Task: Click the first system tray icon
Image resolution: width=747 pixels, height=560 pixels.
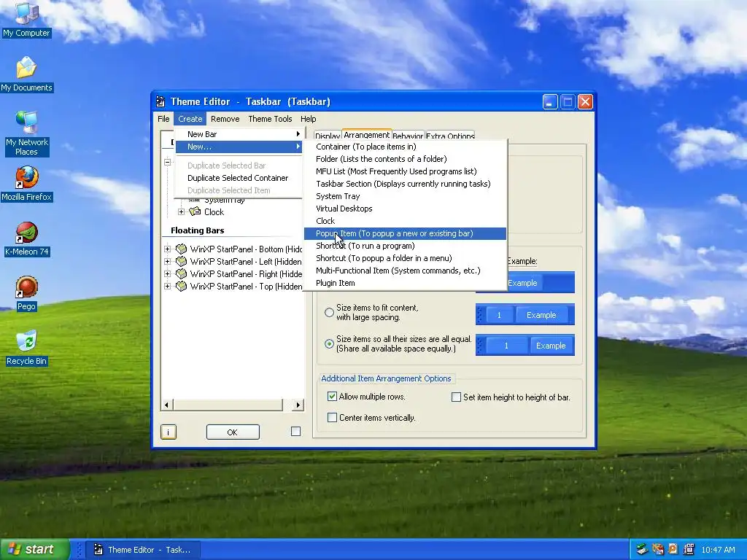Action: coord(642,550)
